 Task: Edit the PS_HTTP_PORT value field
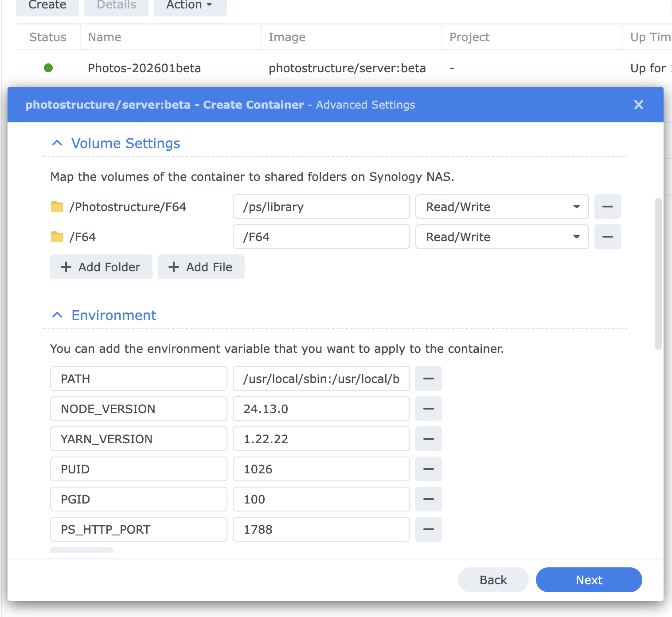(321, 529)
